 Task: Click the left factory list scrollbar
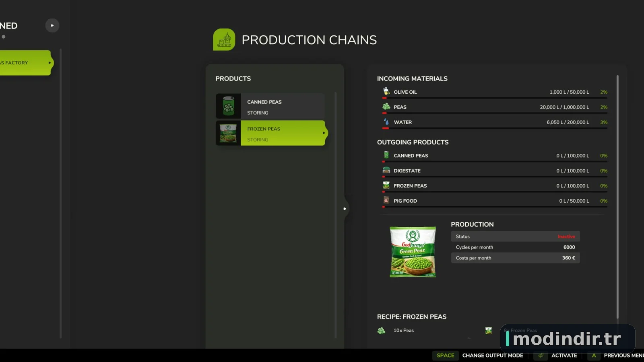coord(61,193)
